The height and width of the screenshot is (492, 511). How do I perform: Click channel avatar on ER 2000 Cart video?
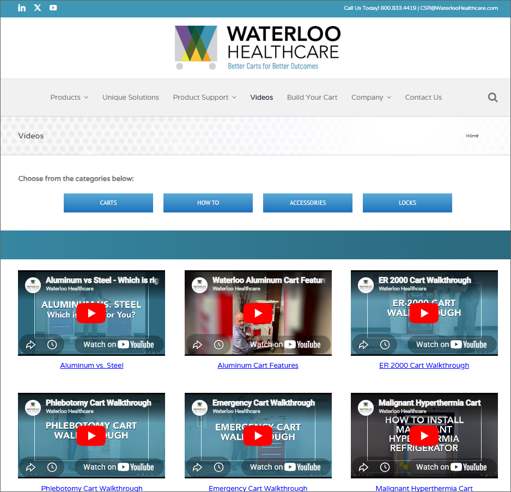[366, 285]
